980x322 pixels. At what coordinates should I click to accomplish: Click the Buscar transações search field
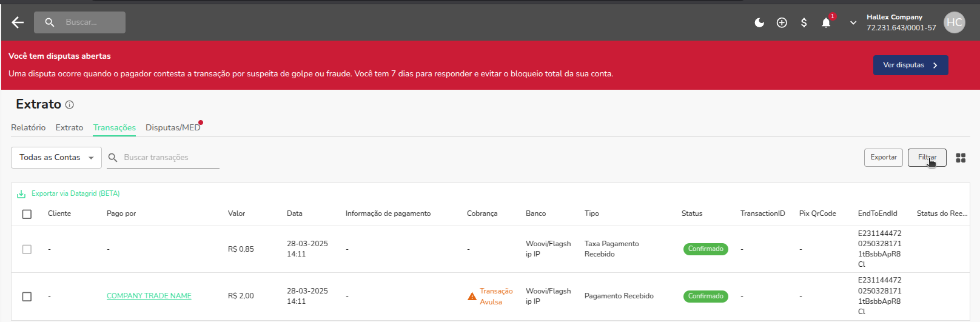(170, 158)
